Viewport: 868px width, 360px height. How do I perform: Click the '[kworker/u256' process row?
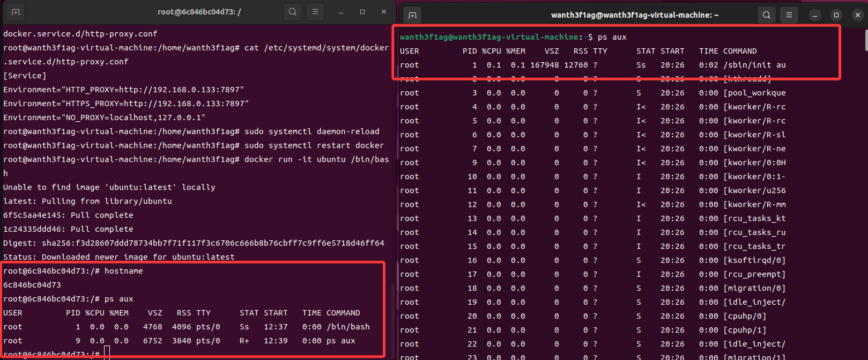(593, 190)
